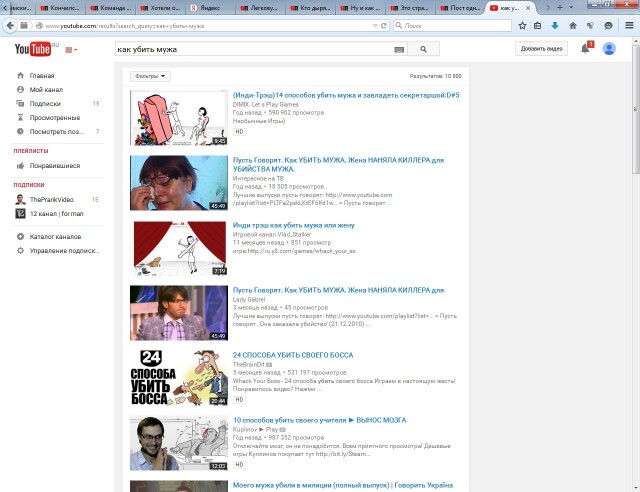This screenshot has height=492, width=640.
Task: Open the Firefox hamburger menu
Action: point(629,25)
